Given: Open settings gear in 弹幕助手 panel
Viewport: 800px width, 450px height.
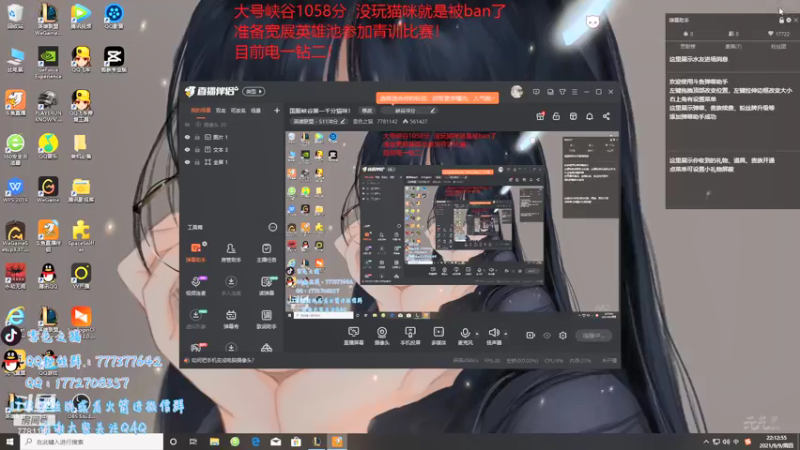Looking at the screenshot, I should [x=788, y=20].
